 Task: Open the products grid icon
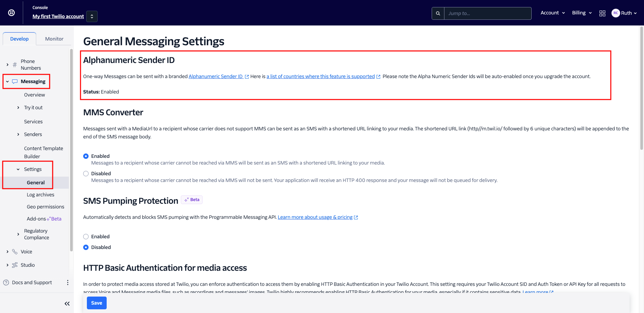[x=602, y=13]
